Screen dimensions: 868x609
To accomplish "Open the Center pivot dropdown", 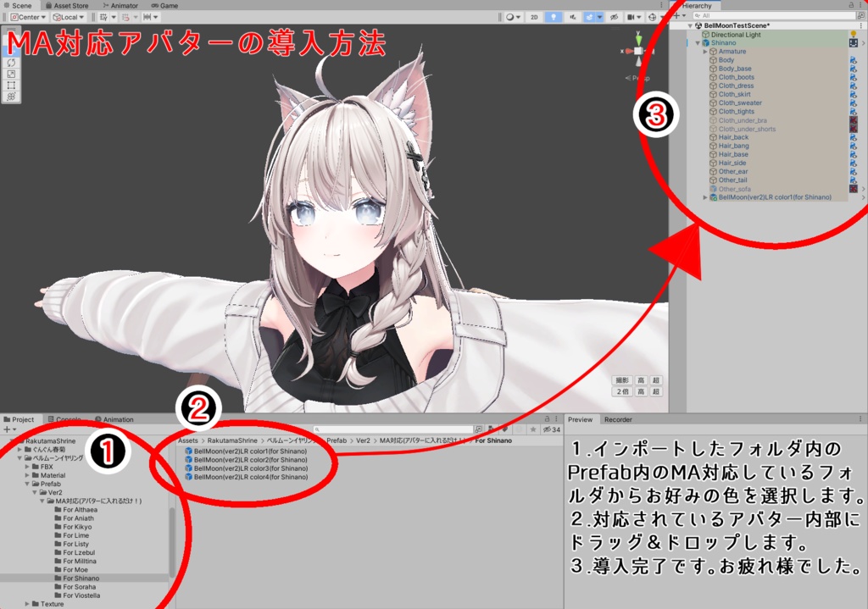I will click(29, 16).
